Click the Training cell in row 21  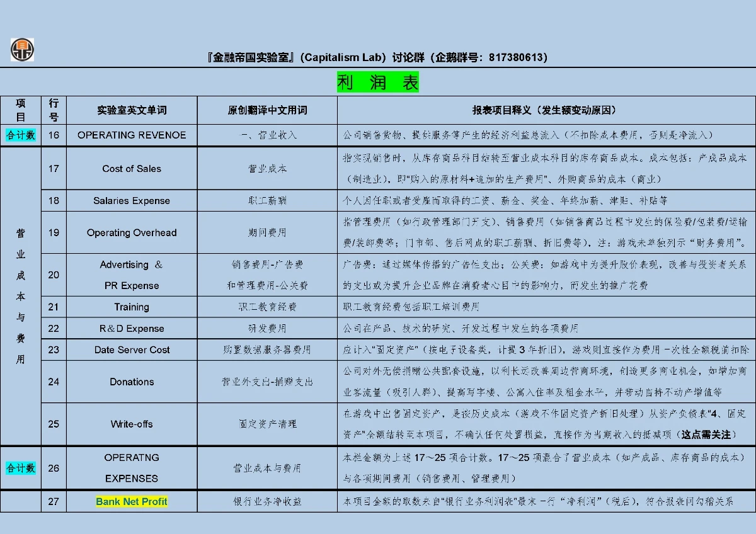132,307
